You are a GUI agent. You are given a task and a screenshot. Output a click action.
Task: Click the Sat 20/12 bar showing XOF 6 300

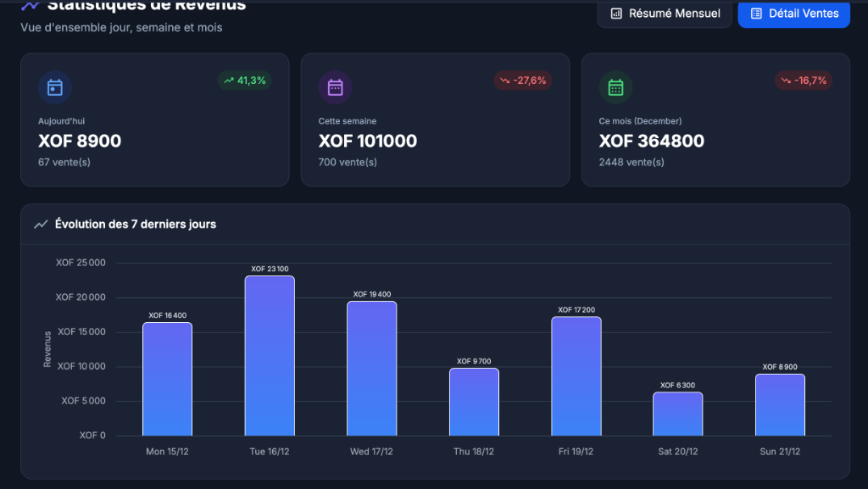point(678,414)
